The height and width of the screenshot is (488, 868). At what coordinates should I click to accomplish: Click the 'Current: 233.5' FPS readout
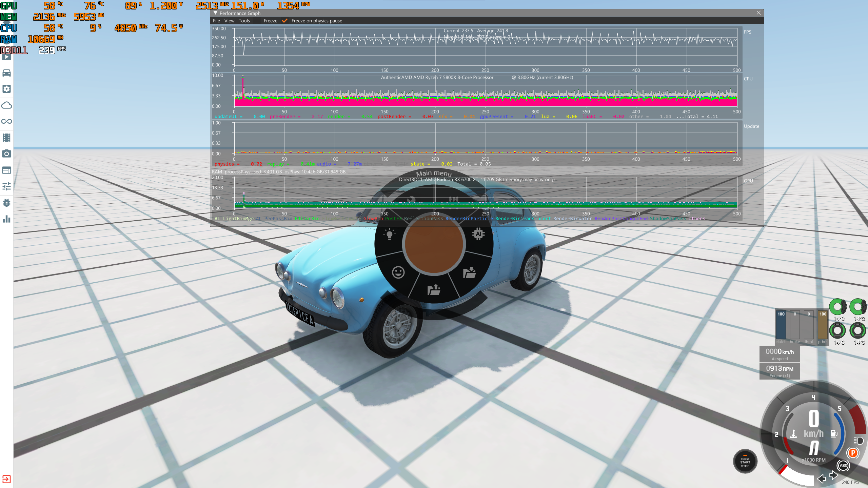458,30
